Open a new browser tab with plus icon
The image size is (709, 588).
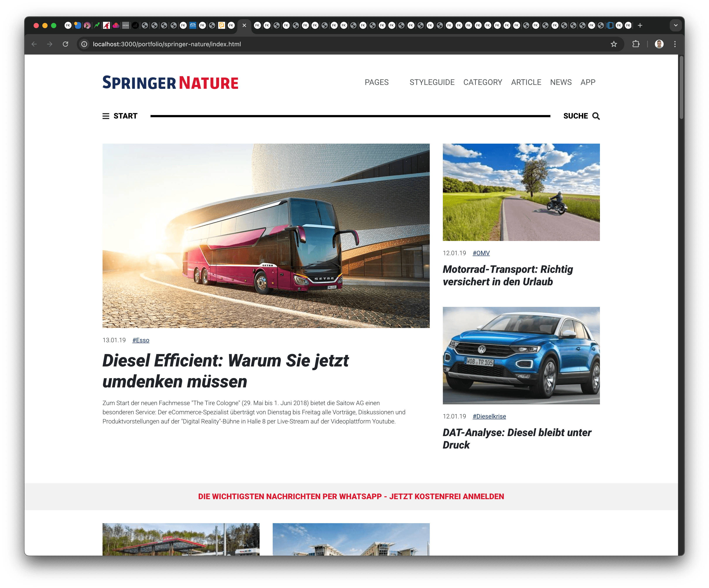[640, 25]
